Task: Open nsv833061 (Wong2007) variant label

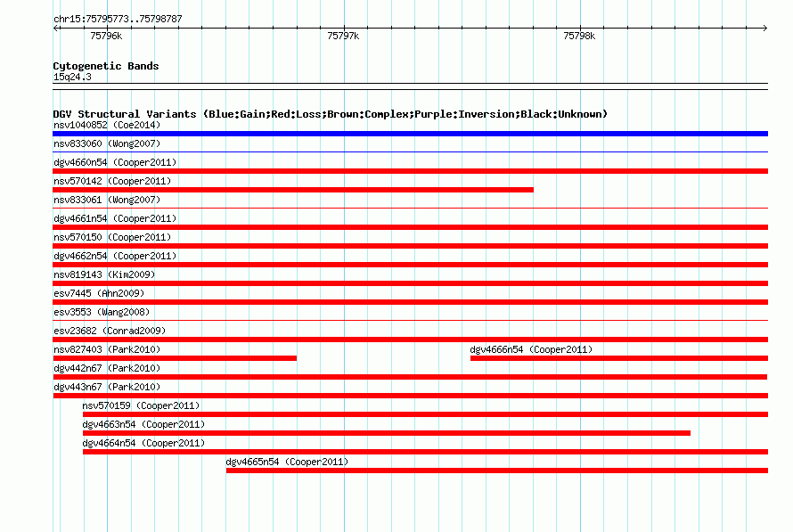Action: tap(107, 200)
